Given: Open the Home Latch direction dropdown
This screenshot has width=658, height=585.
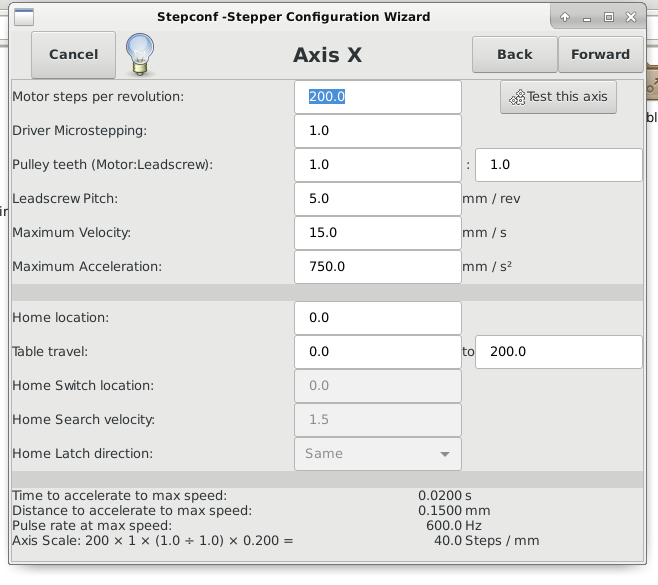Looking at the screenshot, I should 378,454.
